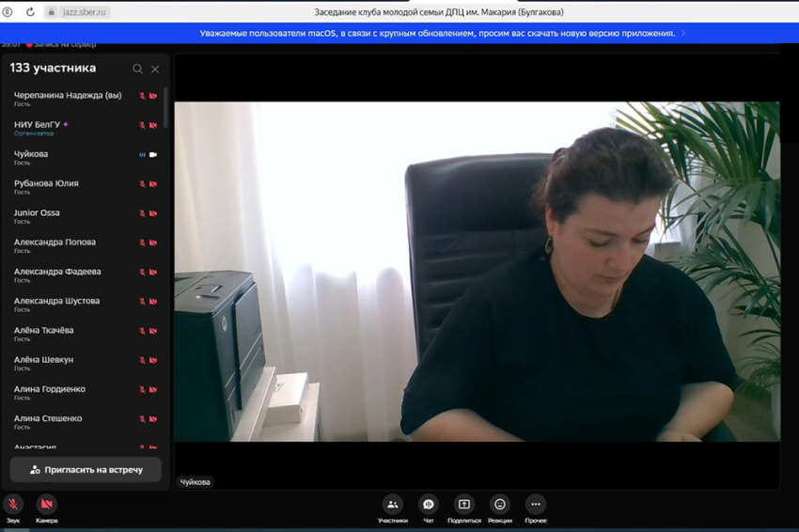Click muted mic icon for Рубанова Юлия

(143, 184)
